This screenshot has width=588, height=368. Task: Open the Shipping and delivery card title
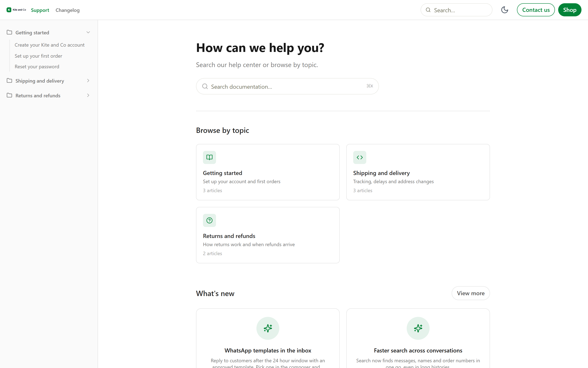(381, 173)
